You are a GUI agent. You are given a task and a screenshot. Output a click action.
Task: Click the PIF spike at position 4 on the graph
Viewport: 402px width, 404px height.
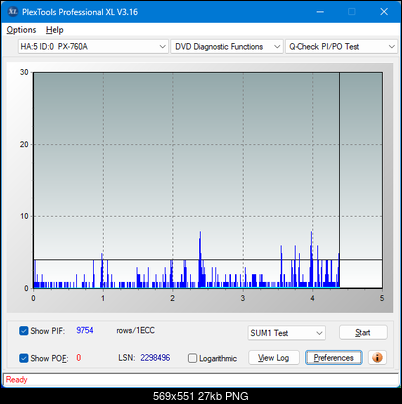tap(312, 259)
